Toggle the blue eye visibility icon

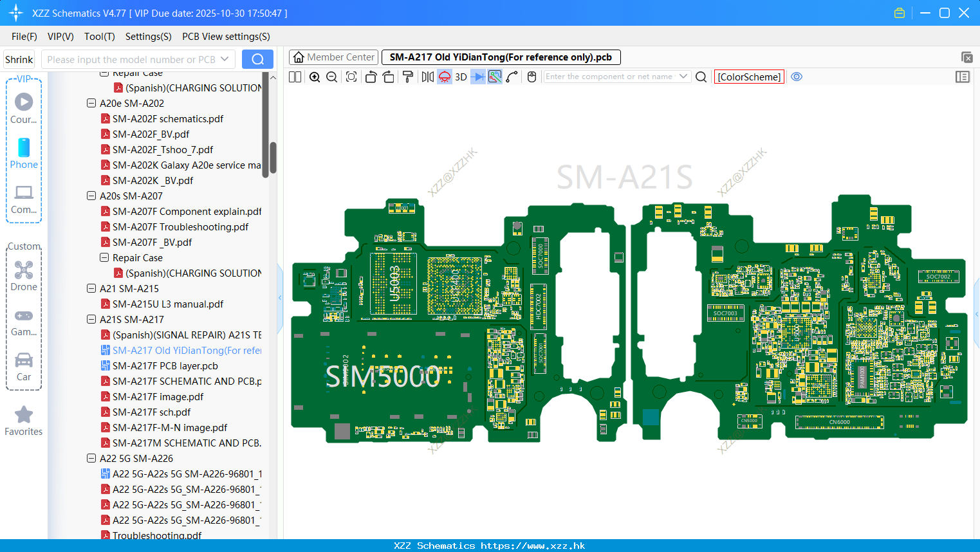797,77
